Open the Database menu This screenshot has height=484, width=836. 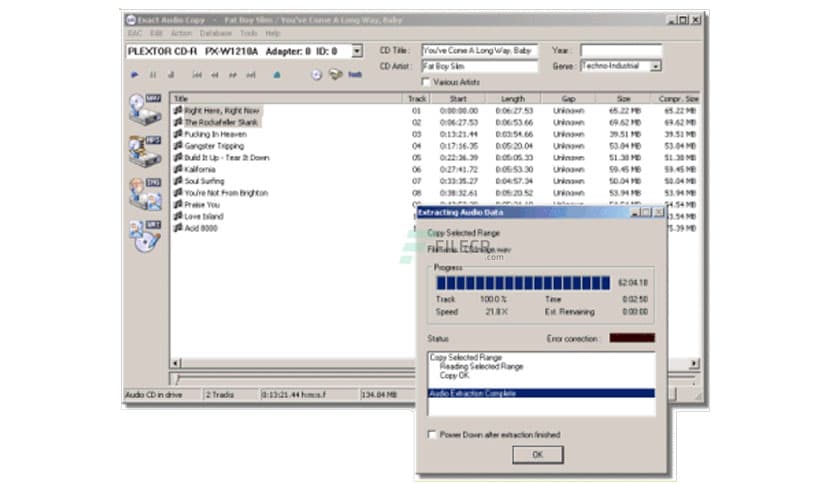215,33
